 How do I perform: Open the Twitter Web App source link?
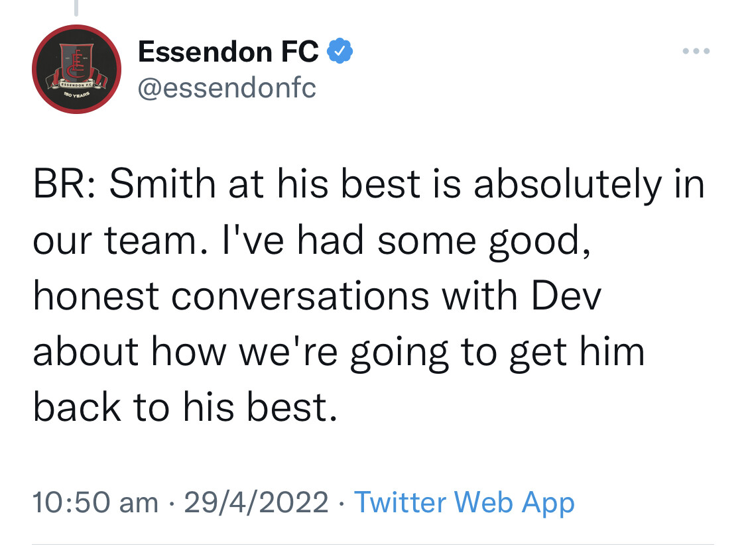464,502
